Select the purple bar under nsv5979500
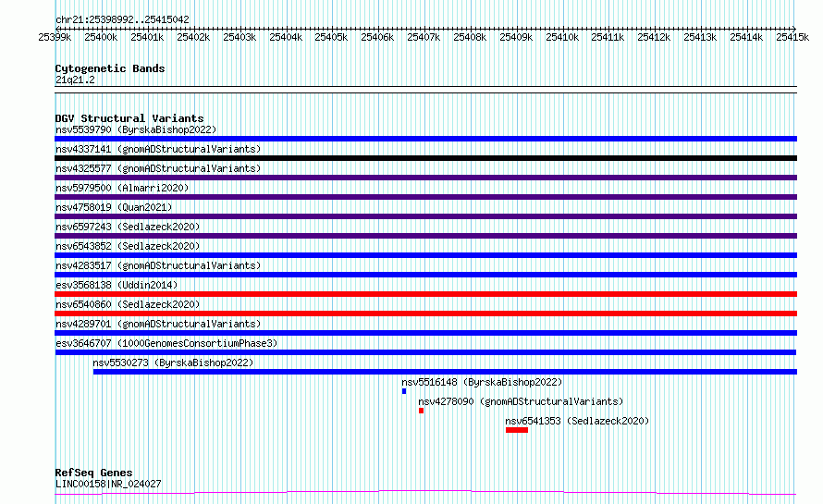The height and width of the screenshot is (504, 823). [x=425, y=197]
